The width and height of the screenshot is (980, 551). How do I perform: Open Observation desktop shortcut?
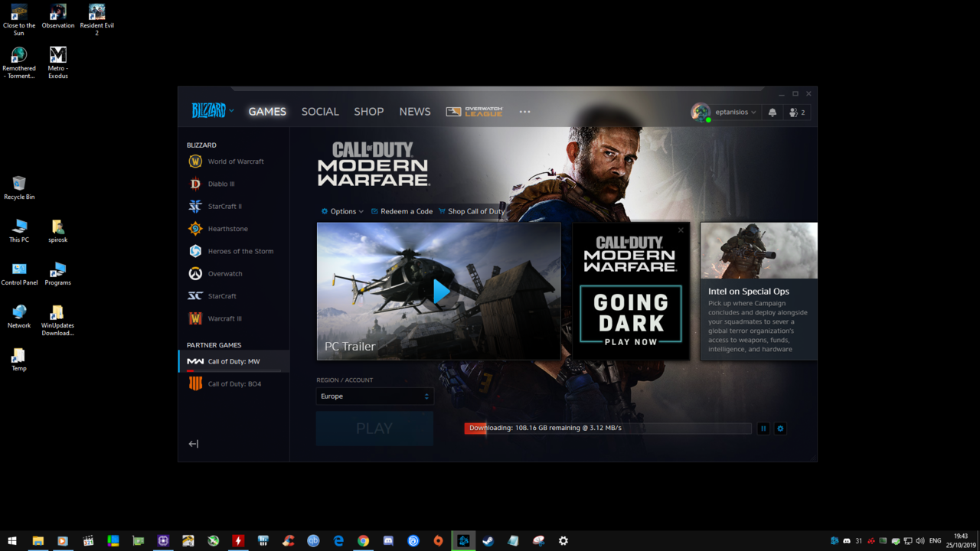point(58,17)
